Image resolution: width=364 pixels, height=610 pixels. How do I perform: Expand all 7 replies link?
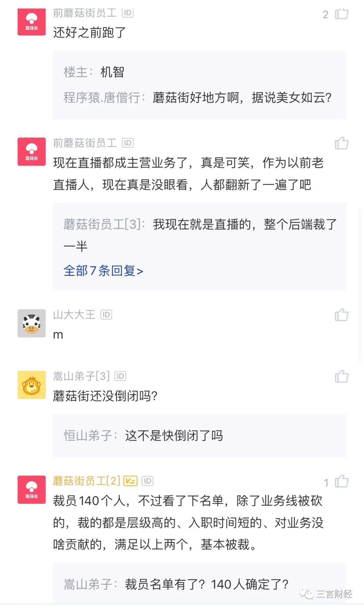point(103,271)
